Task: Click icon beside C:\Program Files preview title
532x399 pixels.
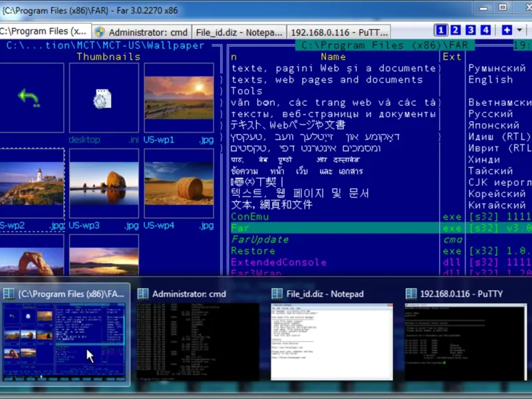Action: [x=9, y=294]
